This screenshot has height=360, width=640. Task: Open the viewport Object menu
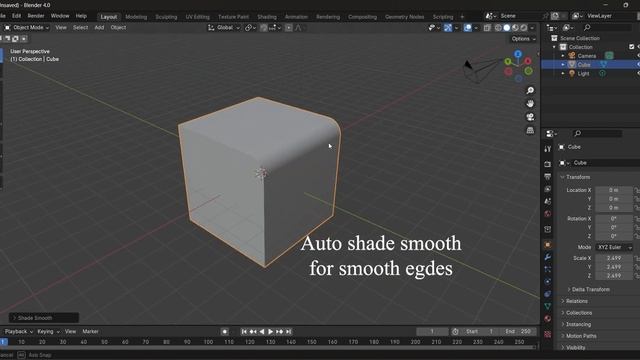118,28
